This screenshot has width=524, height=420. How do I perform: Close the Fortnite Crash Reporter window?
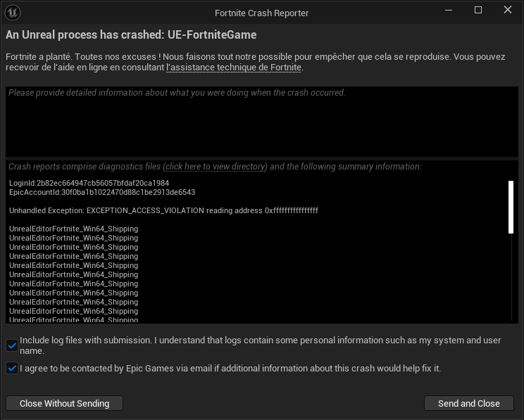click(x=508, y=10)
